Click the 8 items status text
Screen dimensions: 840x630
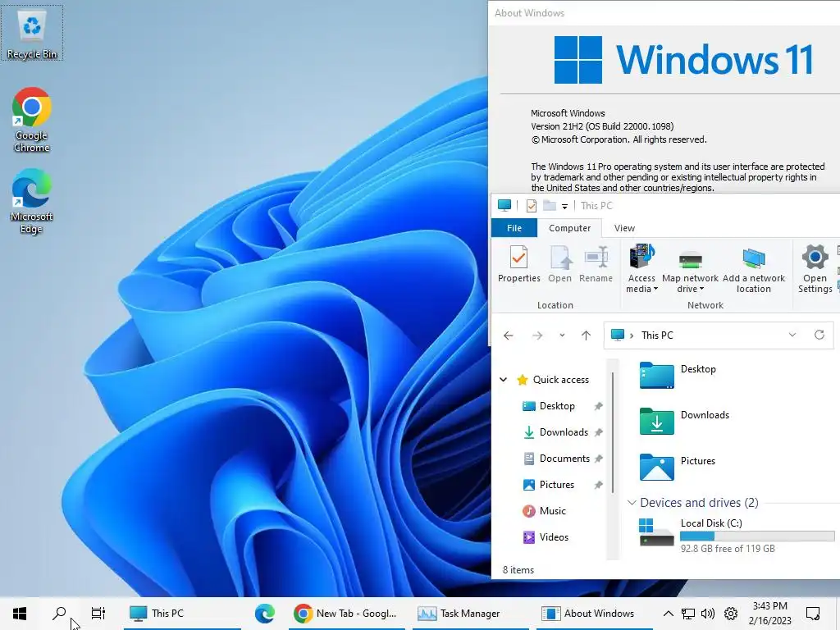click(518, 570)
